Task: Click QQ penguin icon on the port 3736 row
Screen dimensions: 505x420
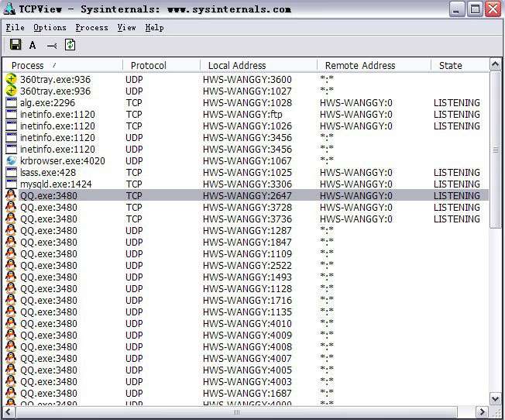Action: point(11,219)
